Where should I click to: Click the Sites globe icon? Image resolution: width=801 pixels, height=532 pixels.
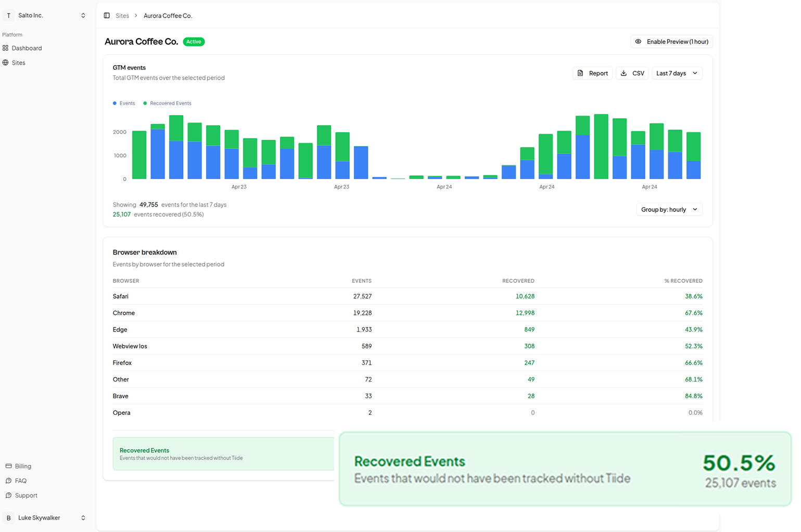(x=5, y=62)
